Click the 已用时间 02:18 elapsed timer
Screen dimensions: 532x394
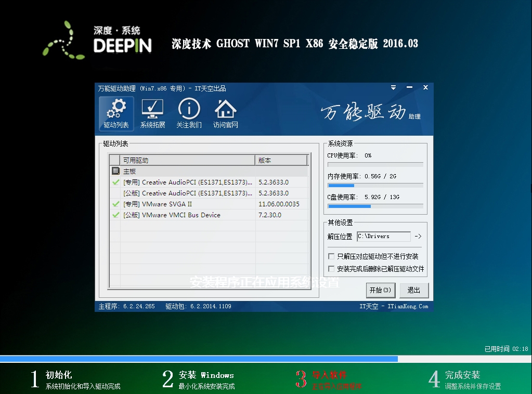(506, 349)
